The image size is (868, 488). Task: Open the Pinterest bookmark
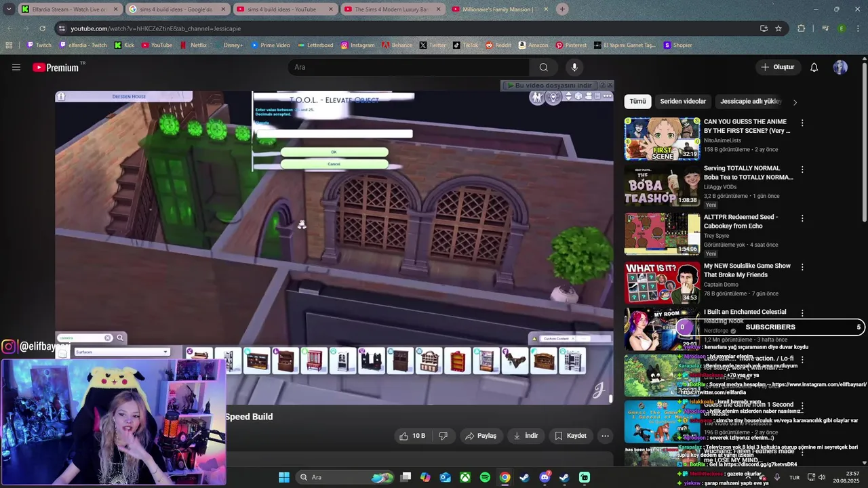(571, 45)
